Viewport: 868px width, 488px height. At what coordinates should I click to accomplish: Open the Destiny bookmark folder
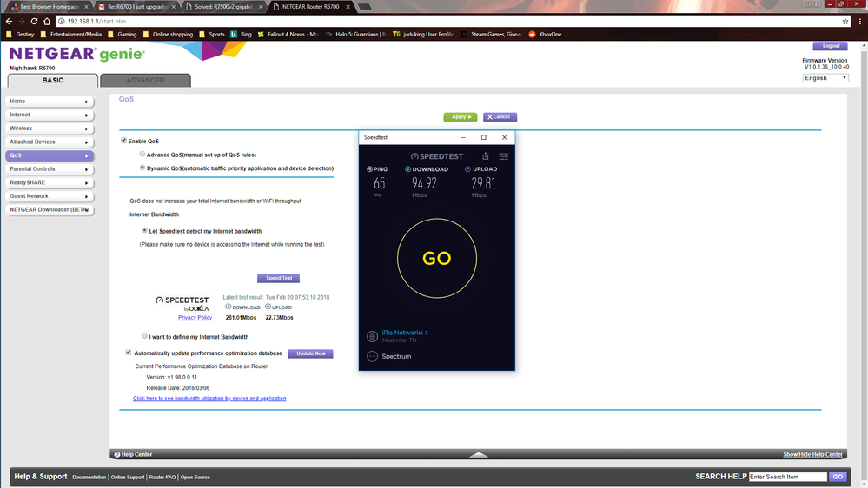(21, 35)
